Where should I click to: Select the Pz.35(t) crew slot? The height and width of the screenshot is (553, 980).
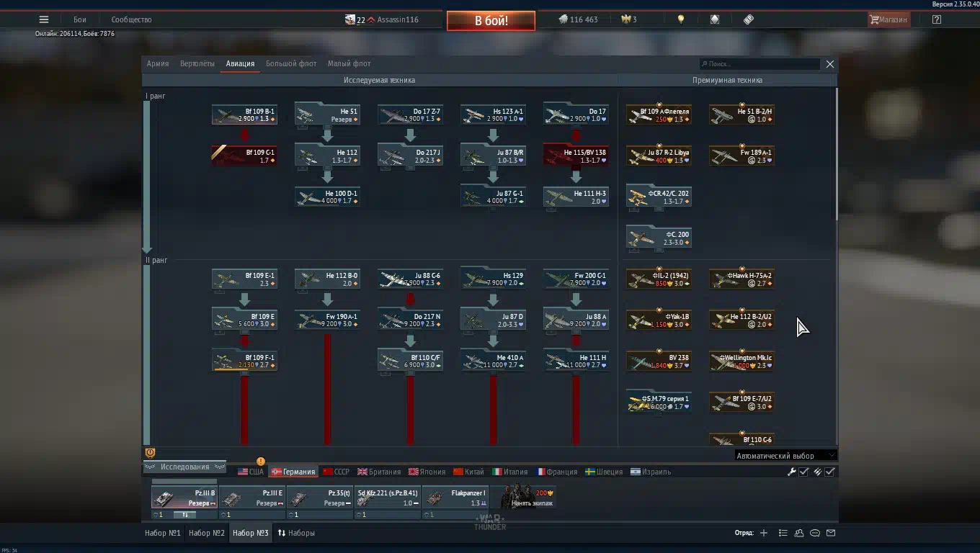[320, 498]
